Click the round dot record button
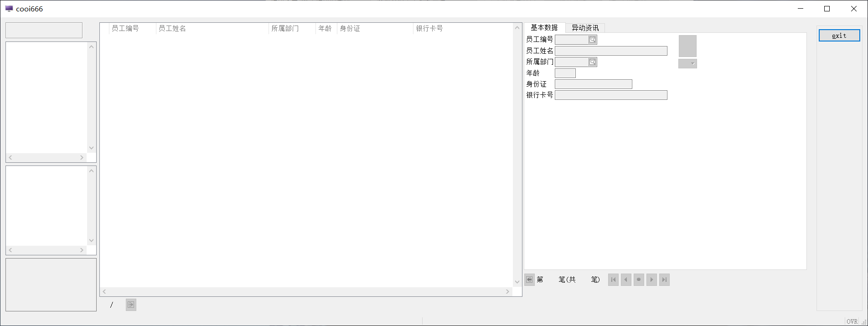Image resolution: width=868 pixels, height=326 pixels. click(639, 279)
